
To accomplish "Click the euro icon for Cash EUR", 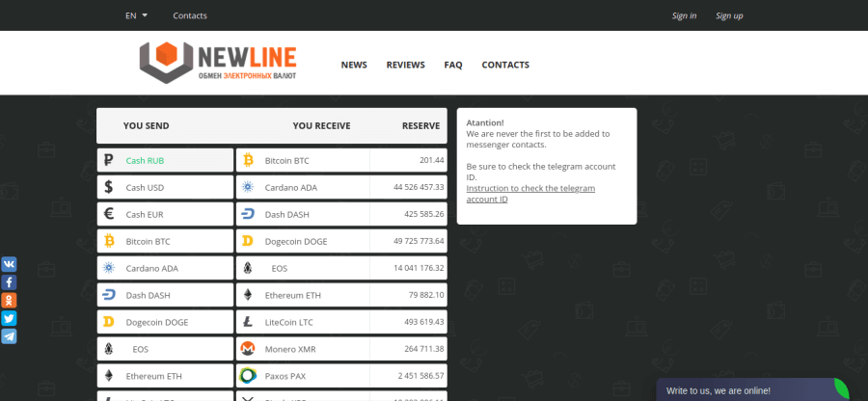I will tap(108, 214).
